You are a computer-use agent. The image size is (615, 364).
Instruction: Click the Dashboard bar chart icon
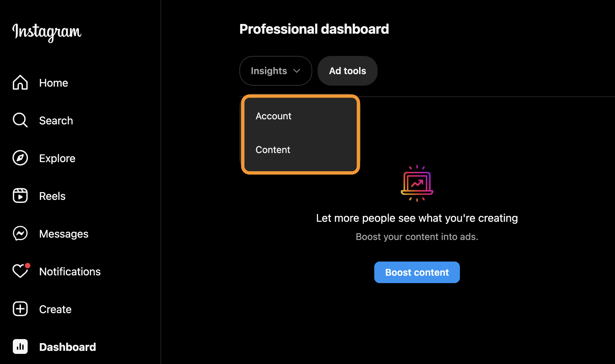point(20,347)
